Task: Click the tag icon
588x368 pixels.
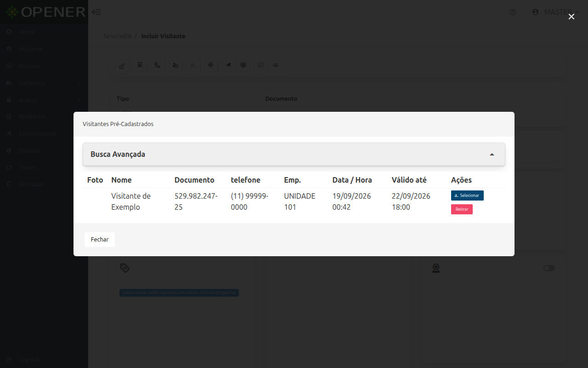Action: click(x=124, y=268)
